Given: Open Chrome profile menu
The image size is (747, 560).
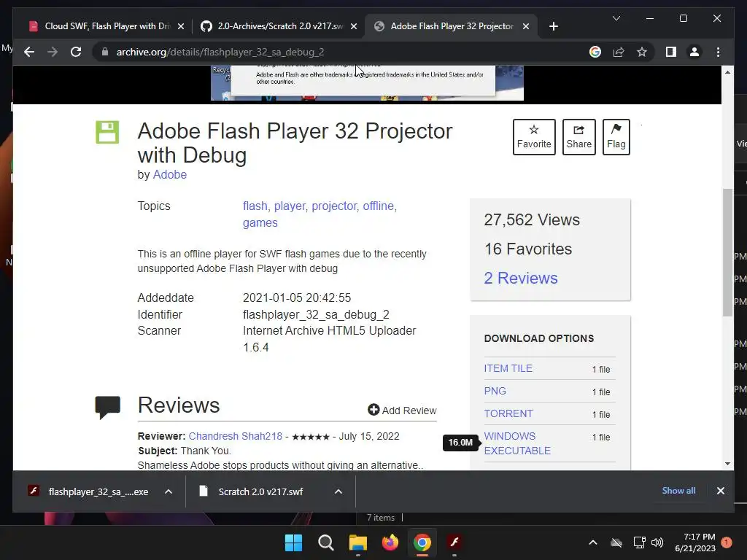Looking at the screenshot, I should pos(694,52).
